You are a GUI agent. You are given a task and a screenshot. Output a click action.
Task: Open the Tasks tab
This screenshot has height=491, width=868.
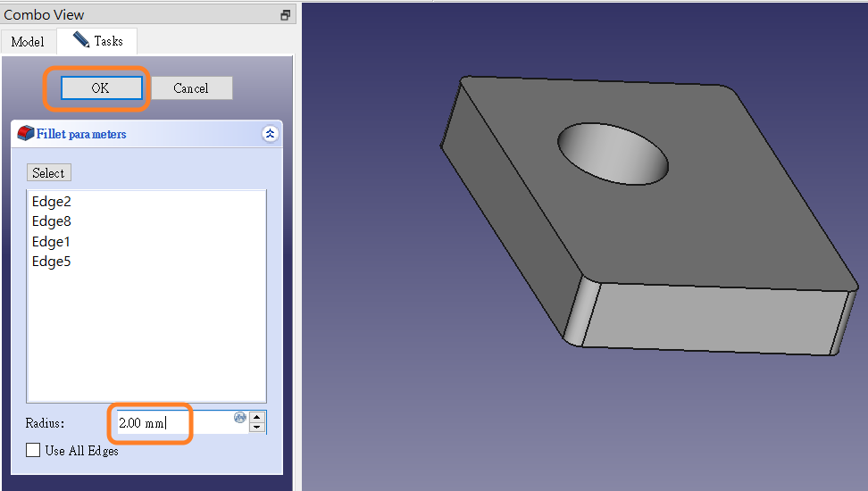(97, 41)
